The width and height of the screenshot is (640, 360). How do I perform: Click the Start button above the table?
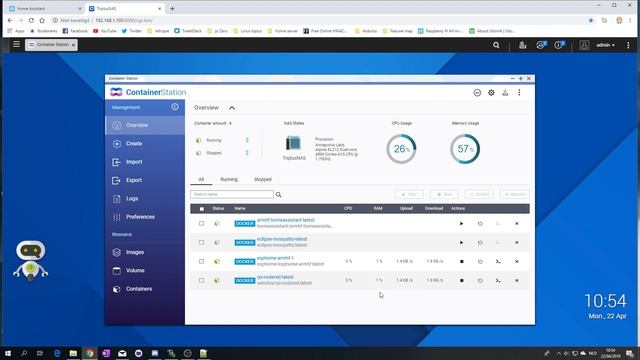click(x=409, y=194)
